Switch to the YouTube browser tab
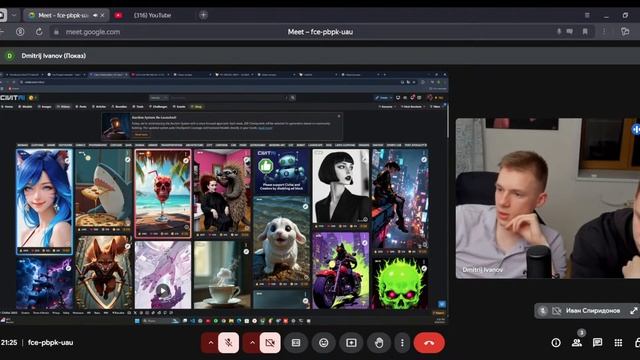The height and width of the screenshot is (360, 640). (x=152, y=15)
